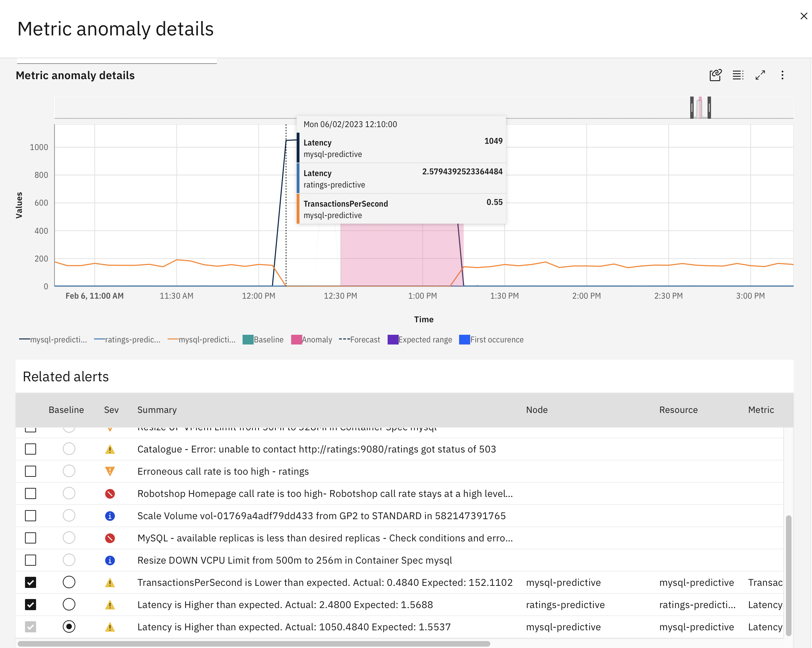
Task: Click the vertical scrollbar of alerts table
Action: 788,576
